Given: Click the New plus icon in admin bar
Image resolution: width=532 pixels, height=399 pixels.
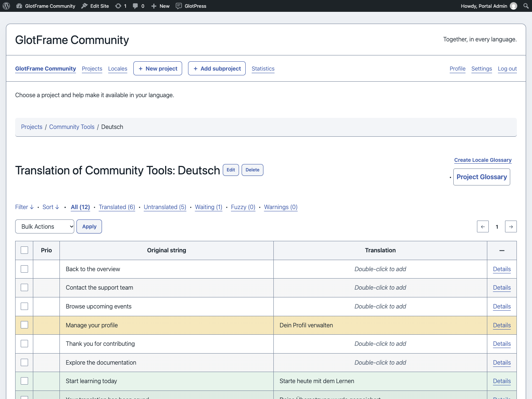Looking at the screenshot, I should [x=154, y=6].
